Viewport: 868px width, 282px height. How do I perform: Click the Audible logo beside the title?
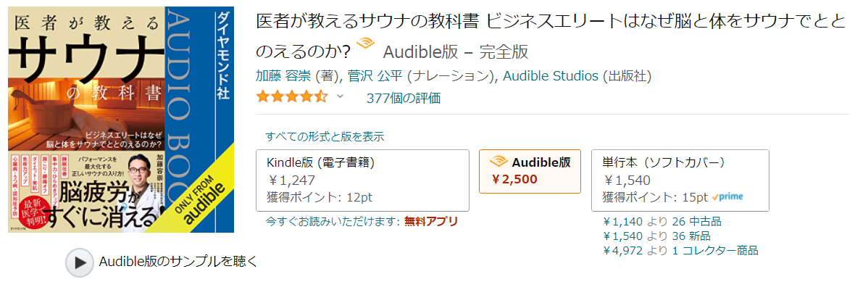[x=366, y=44]
